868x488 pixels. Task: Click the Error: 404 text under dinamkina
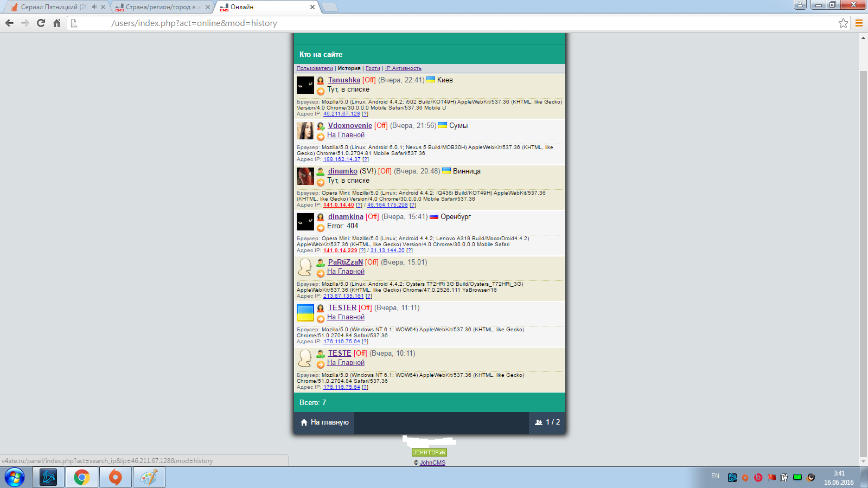pos(342,226)
